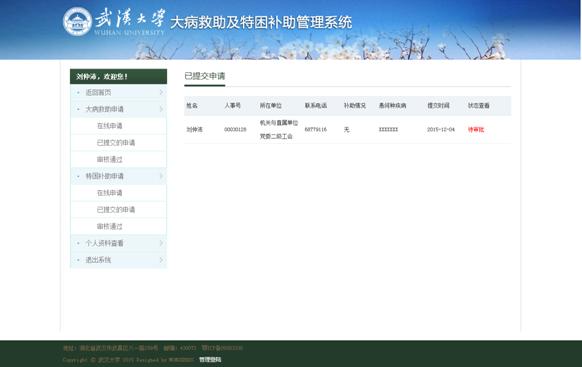This screenshot has width=582, height=367.
Task: Collapse the 特困补助申请 section arrow
Action: click(161, 176)
